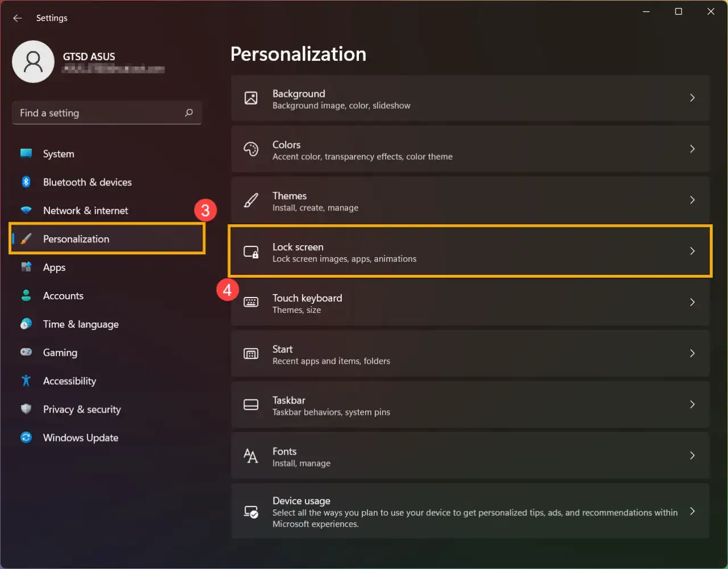Click the Device usage icon
Viewport: 728px width, 569px height.
pyautogui.click(x=251, y=511)
